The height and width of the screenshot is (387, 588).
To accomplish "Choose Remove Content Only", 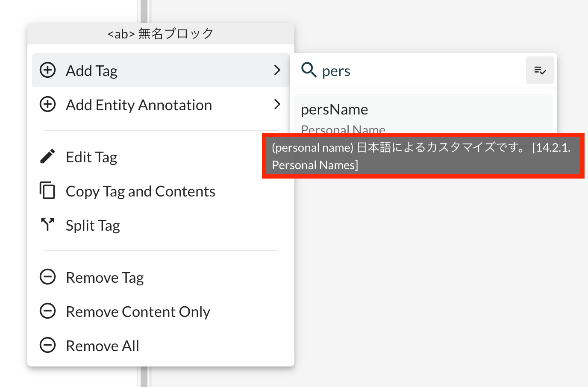I will pyautogui.click(x=161, y=311).
